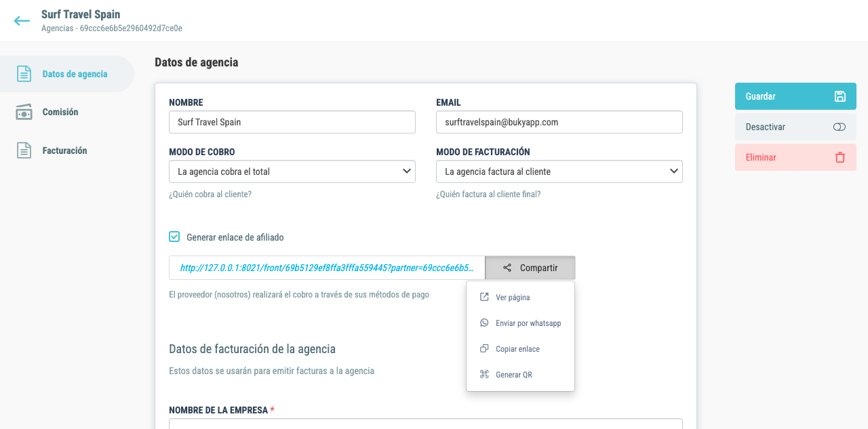Click the floppy disk save icon
Image resolution: width=868 pixels, height=429 pixels.
click(840, 96)
